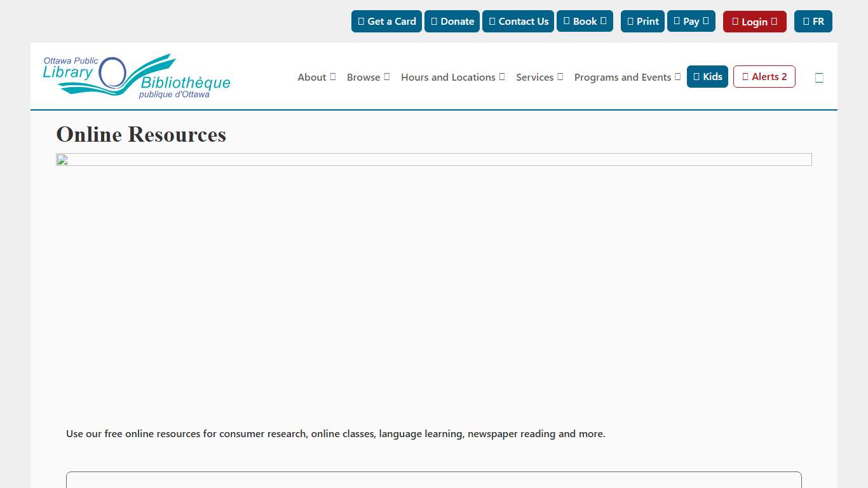Click the heart icon on the Donate button
This screenshot has width=868, height=488.
pos(433,21)
